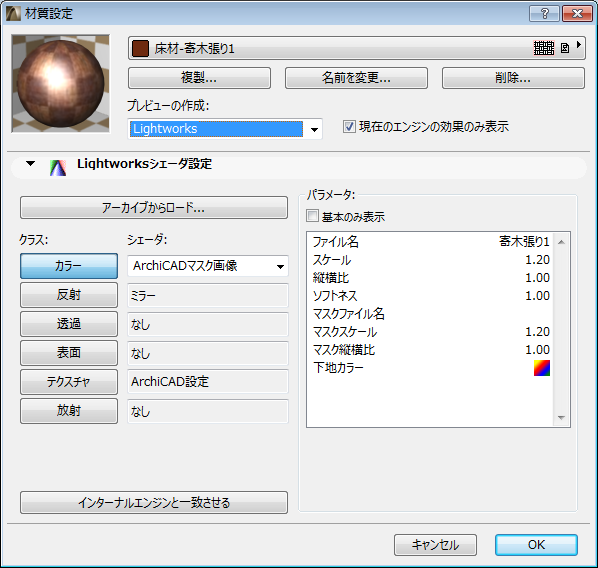Confirm with the OK button
Viewport: 598px width, 568px height.
click(536, 545)
